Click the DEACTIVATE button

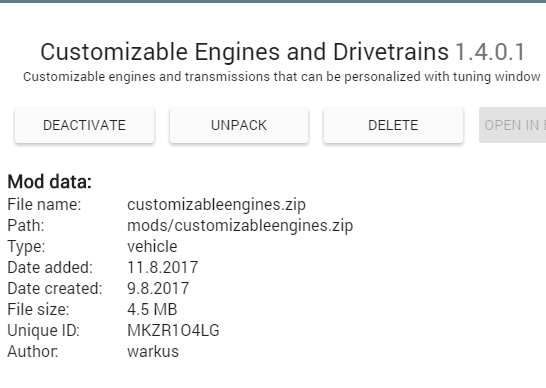point(84,125)
